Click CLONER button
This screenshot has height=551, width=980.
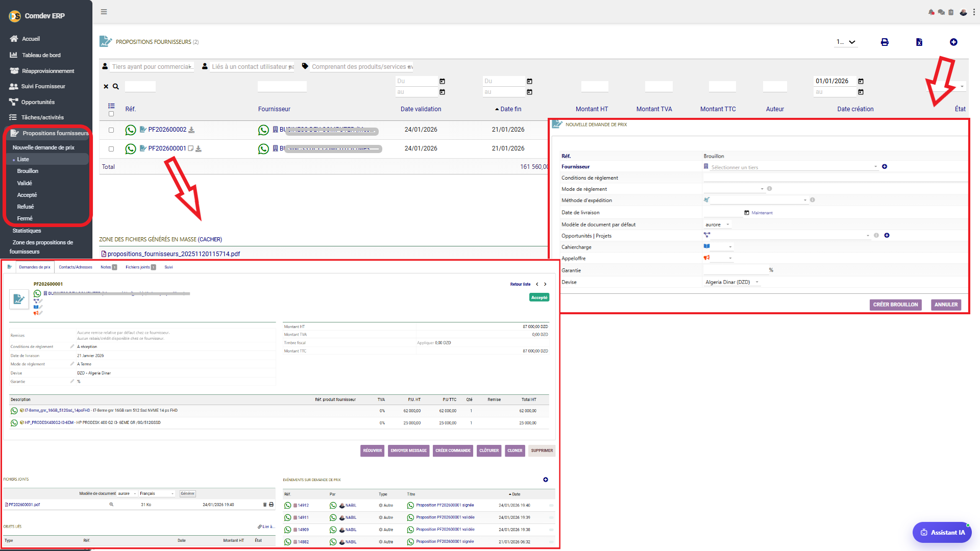coord(514,450)
